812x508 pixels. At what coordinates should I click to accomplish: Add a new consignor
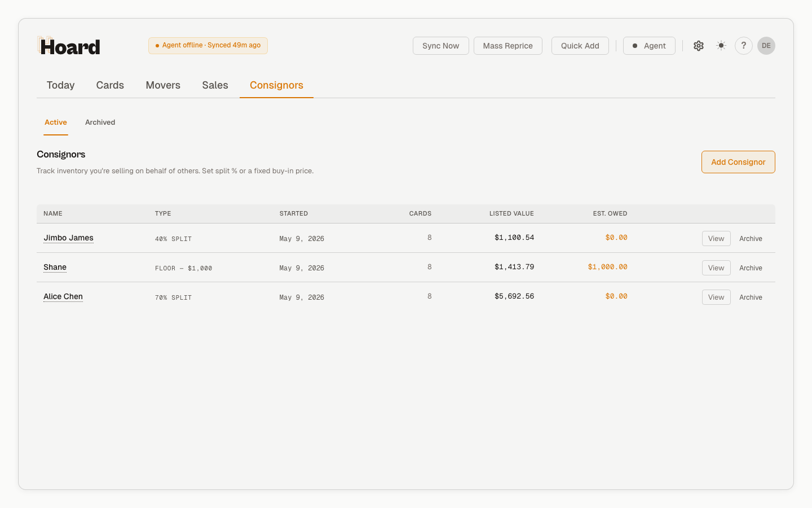tap(738, 162)
